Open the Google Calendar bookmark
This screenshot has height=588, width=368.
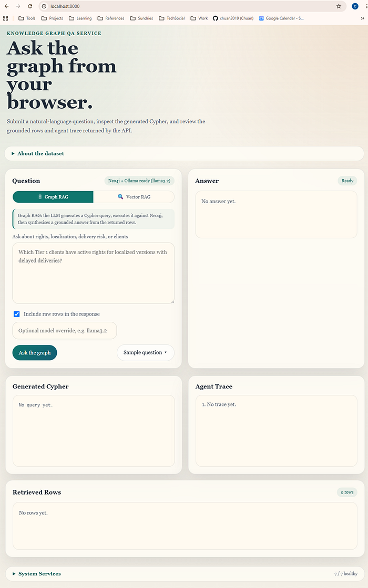[281, 18]
